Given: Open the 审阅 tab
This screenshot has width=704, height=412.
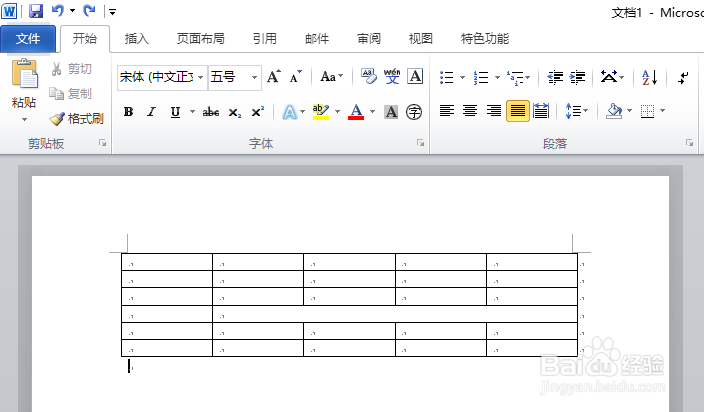Looking at the screenshot, I should pos(369,39).
